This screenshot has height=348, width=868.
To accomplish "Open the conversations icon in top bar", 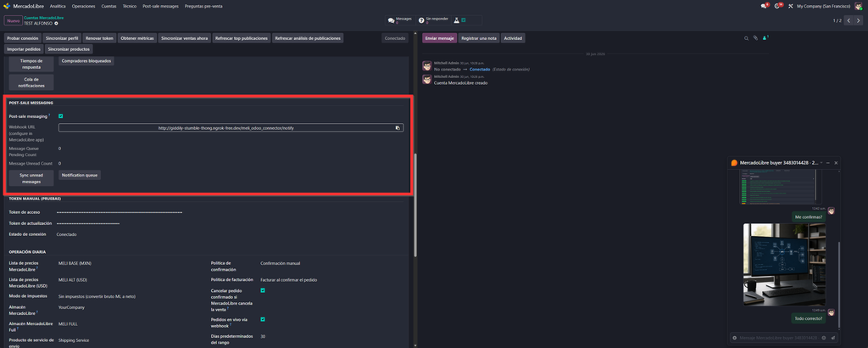I will click(765, 6).
